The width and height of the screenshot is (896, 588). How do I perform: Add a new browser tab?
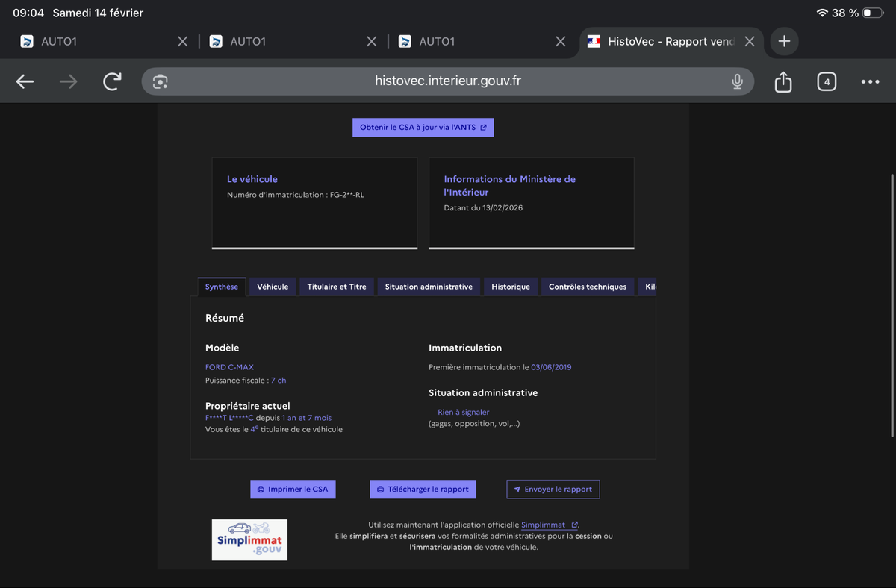coord(784,42)
